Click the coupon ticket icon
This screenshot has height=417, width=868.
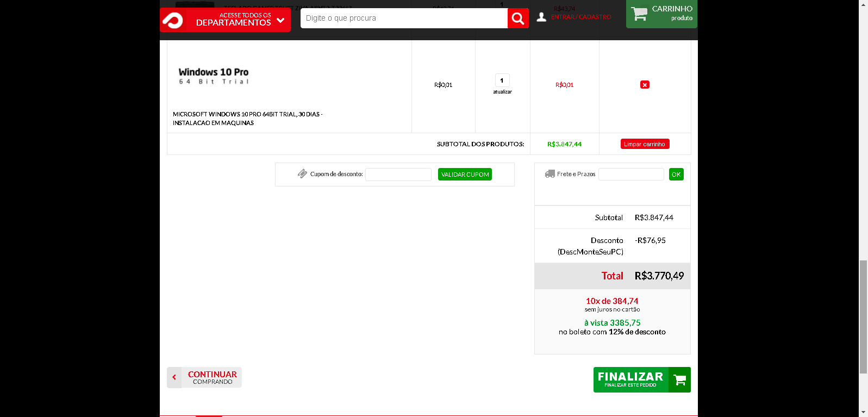pyautogui.click(x=303, y=174)
